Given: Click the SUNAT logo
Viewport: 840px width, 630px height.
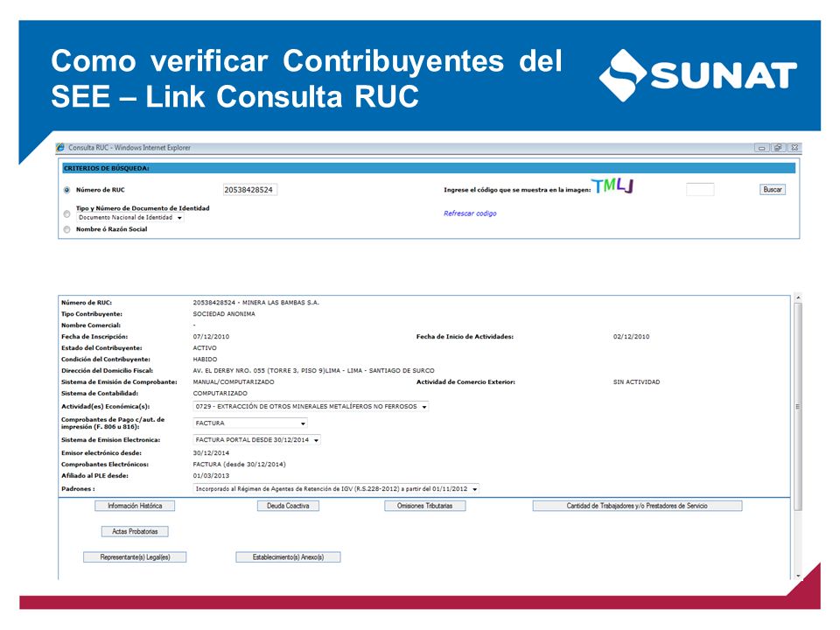Looking at the screenshot, I should tap(697, 75).
